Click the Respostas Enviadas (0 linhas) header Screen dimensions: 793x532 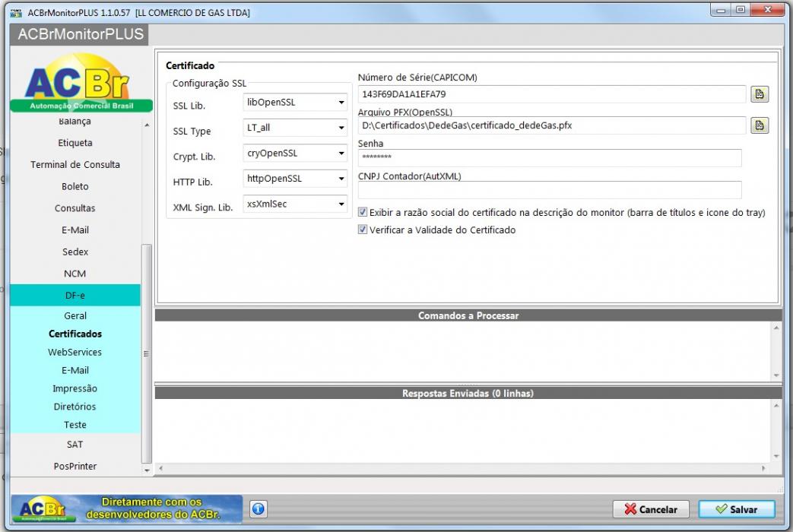pyautogui.click(x=468, y=394)
